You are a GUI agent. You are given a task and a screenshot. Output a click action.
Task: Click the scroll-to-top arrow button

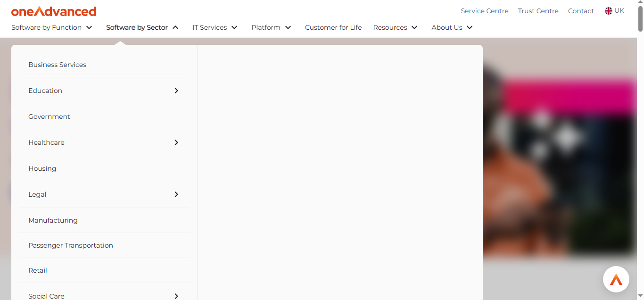point(616,279)
